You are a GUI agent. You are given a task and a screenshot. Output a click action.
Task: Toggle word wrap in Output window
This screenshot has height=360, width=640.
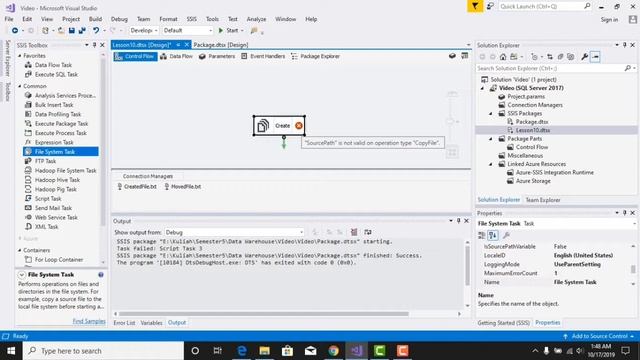click(x=368, y=232)
